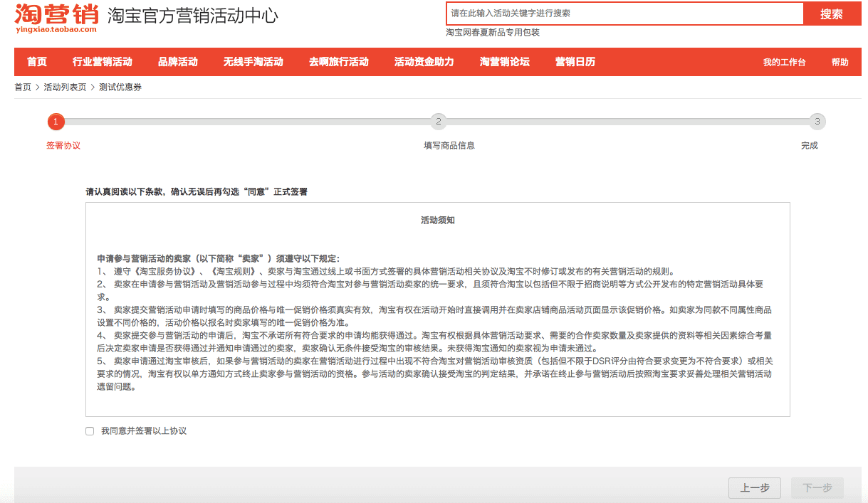The width and height of the screenshot is (868, 503).
Task: Click the 活动列表页 breadcrumb link
Action: point(65,87)
